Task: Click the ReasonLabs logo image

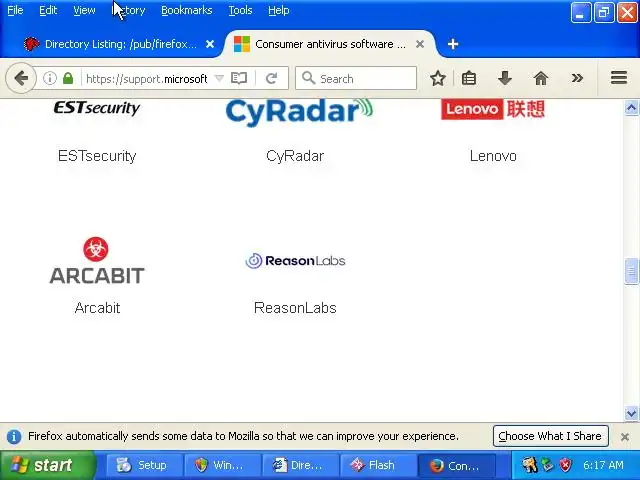Action: pyautogui.click(x=295, y=260)
